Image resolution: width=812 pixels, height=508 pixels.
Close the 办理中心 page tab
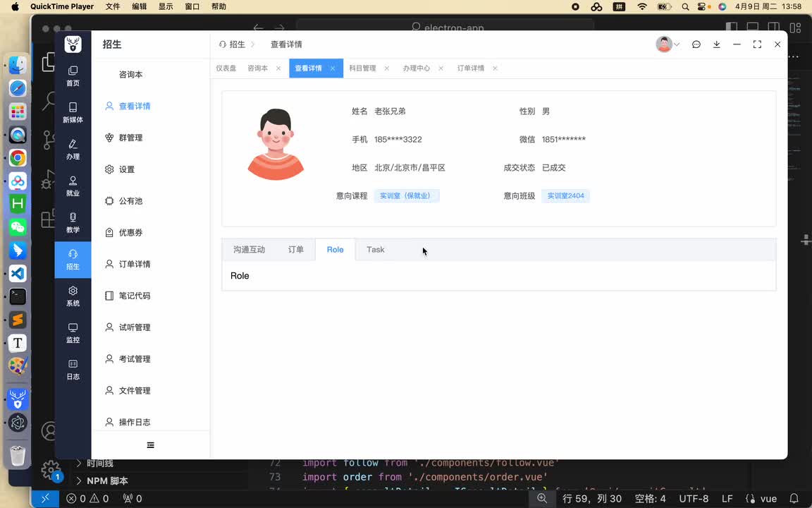click(441, 68)
